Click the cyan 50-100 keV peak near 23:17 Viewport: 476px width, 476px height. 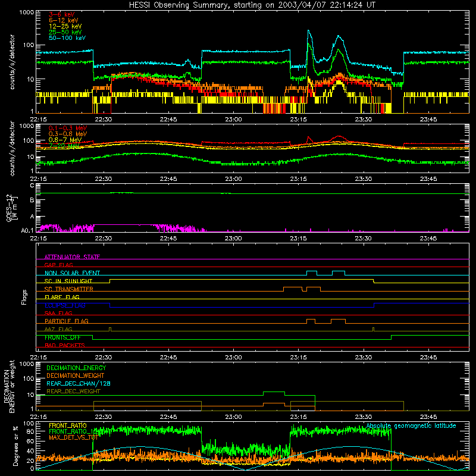click(x=308, y=31)
